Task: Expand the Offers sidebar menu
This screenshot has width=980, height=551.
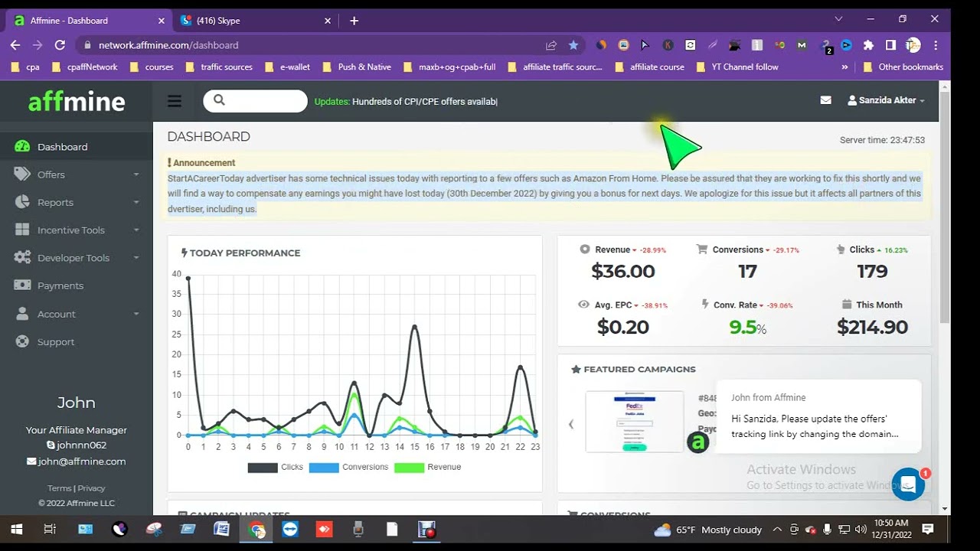Action: [77, 174]
